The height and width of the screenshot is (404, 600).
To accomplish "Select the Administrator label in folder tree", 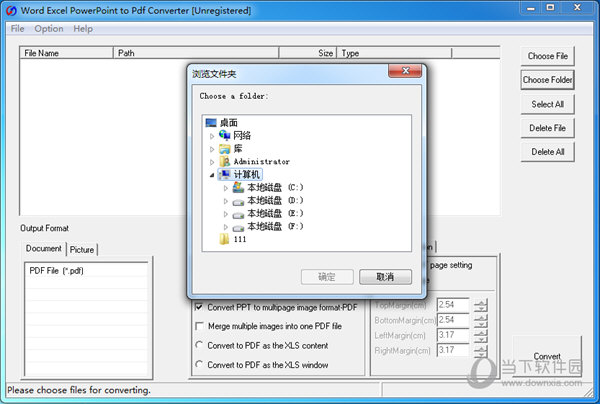I will click(262, 161).
